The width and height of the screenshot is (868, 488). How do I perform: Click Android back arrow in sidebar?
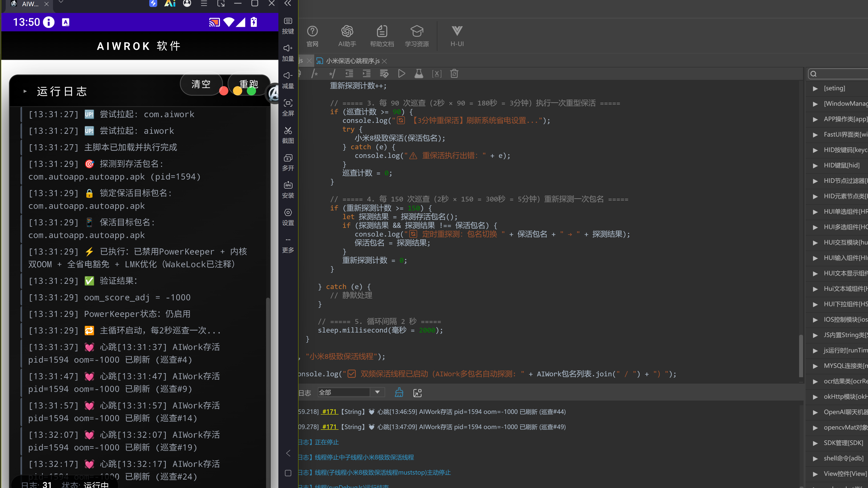(x=288, y=453)
